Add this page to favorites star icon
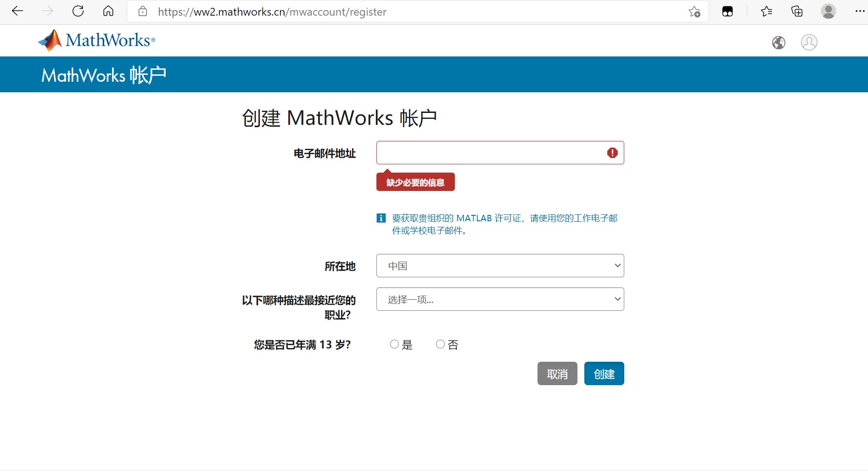The width and height of the screenshot is (868, 471). 694,11
